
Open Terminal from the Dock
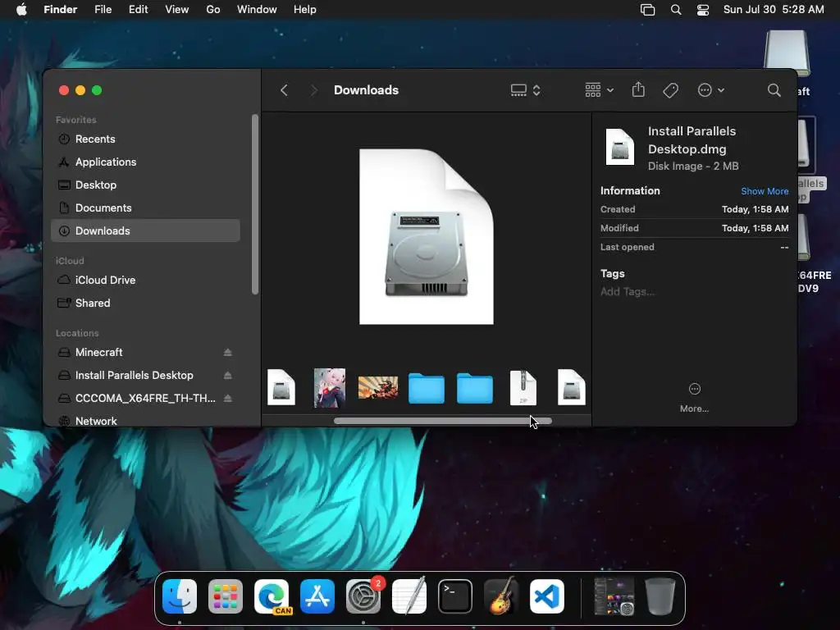[455, 596]
